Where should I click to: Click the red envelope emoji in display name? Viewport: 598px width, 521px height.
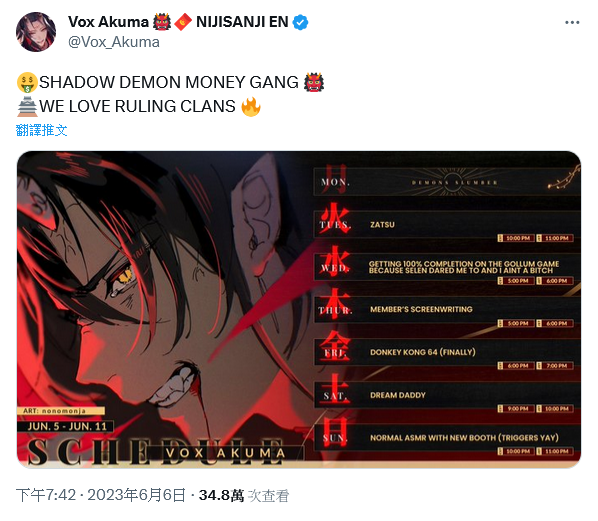click(x=183, y=22)
